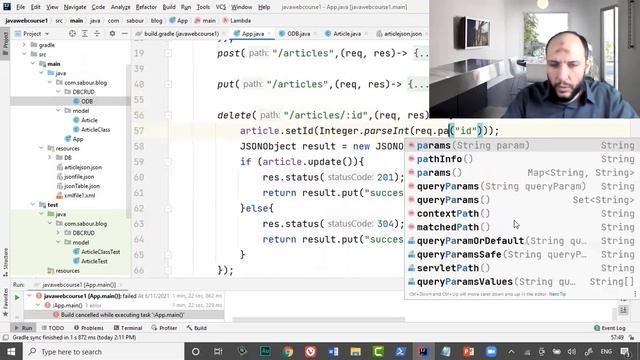Screen dimensions: 640x360
Task: Click the expand all icon in Project panel
Action: (x=84, y=33)
